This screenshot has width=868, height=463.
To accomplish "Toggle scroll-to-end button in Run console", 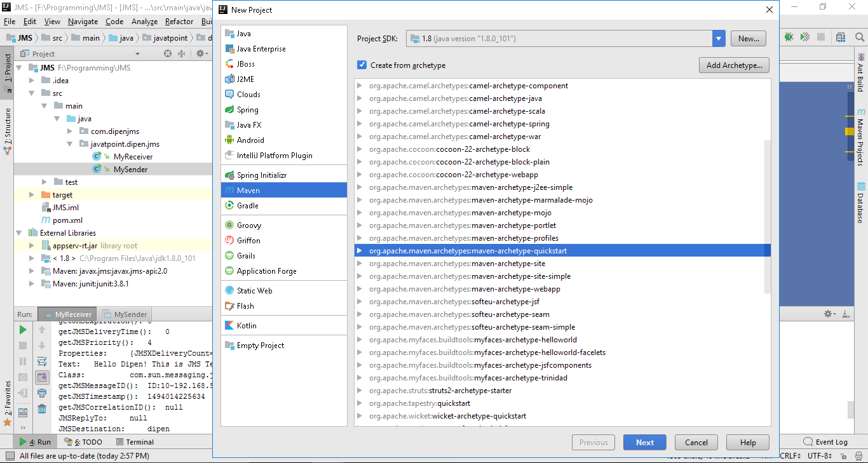I will [x=42, y=377].
